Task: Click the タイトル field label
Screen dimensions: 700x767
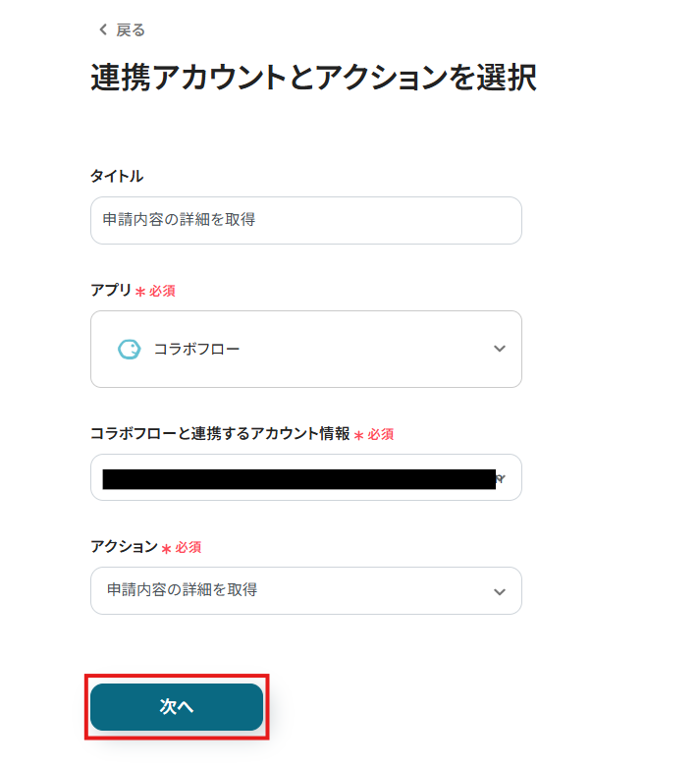Action: pyautogui.click(x=117, y=176)
